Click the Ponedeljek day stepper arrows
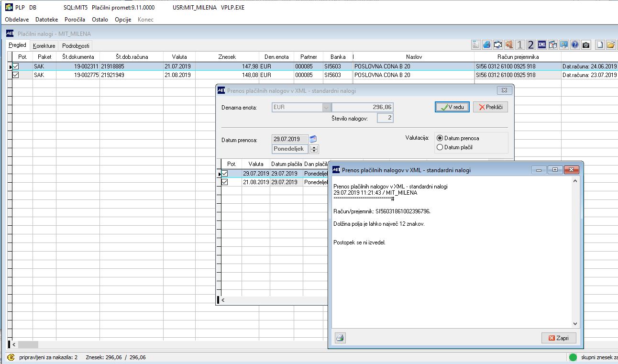 tap(314, 149)
